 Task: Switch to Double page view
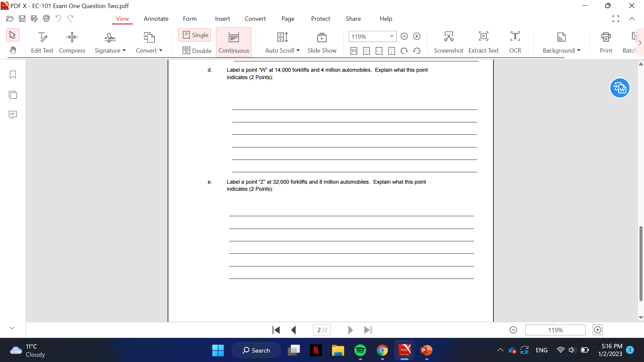(x=197, y=50)
